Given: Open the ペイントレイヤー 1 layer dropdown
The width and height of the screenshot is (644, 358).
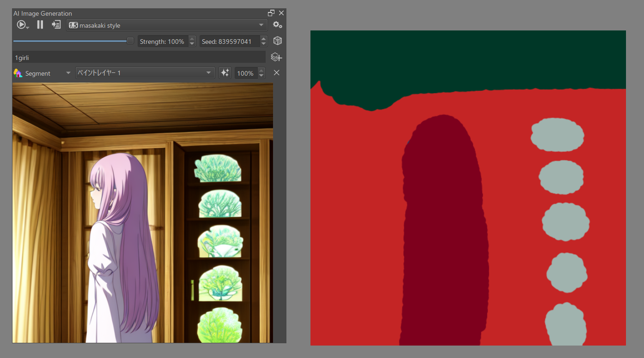Looking at the screenshot, I should (x=145, y=73).
